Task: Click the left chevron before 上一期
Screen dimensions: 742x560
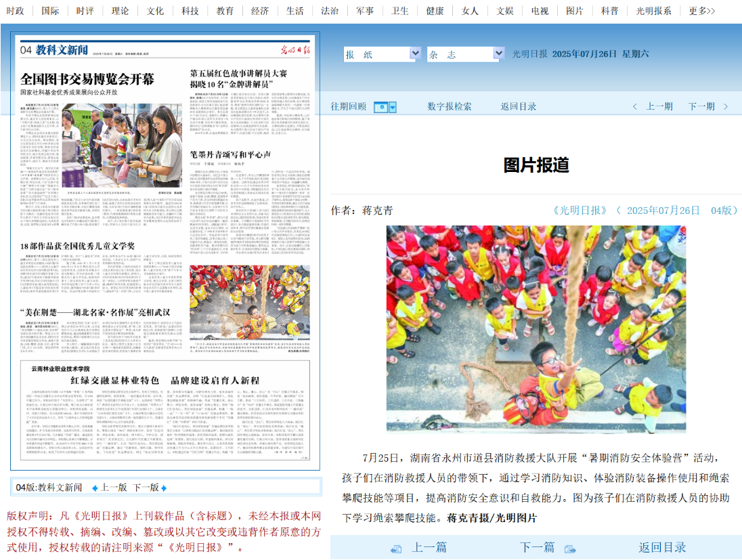Action: (635, 106)
